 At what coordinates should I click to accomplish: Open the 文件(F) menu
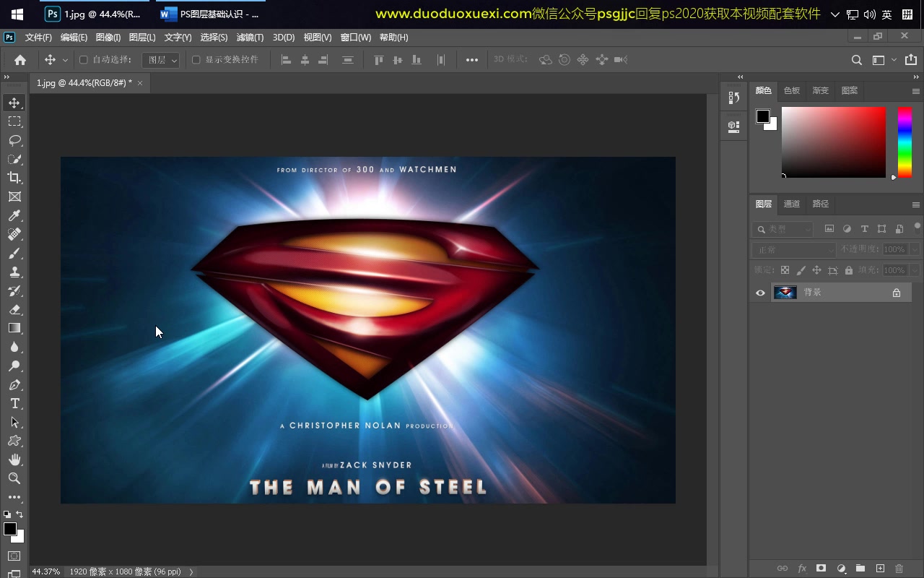point(38,38)
